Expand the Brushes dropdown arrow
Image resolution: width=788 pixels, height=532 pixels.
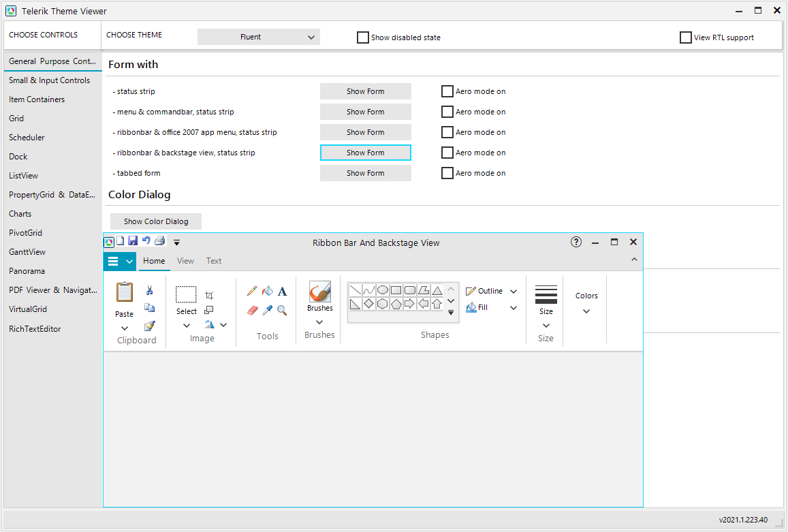(319, 322)
